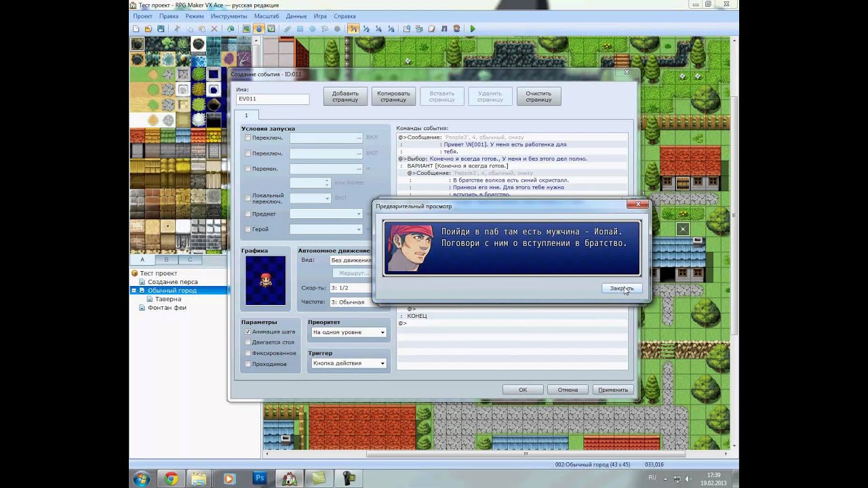868x488 pixels.
Task: Click the Delete X toolbar icon
Action: (214, 29)
